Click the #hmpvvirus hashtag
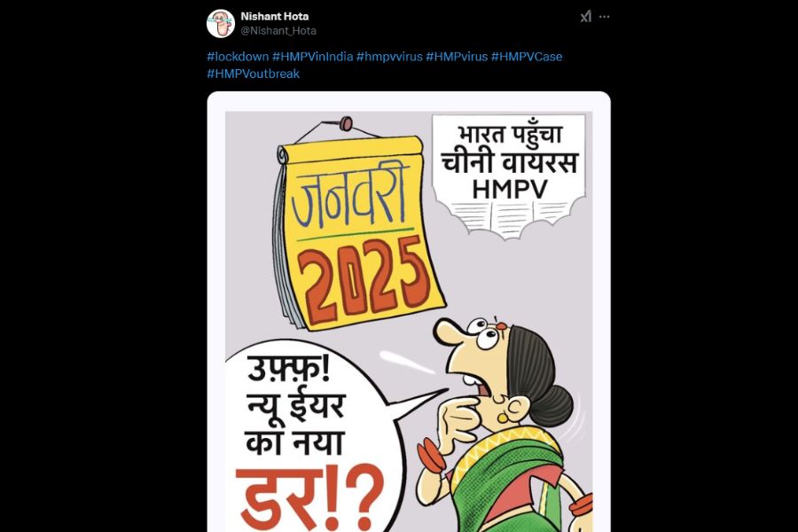This screenshot has width=798, height=532. (x=389, y=57)
